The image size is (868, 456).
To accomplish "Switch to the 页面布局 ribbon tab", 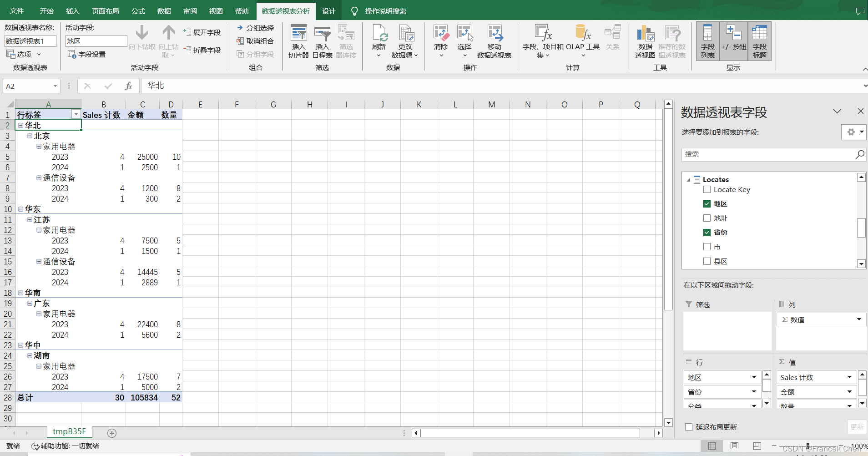I will coord(106,11).
